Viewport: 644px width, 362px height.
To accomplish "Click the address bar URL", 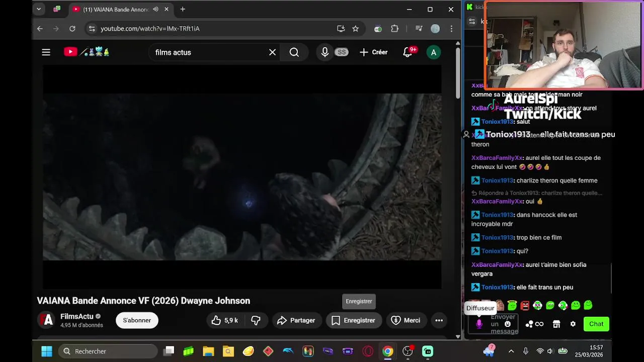I will (x=150, y=29).
